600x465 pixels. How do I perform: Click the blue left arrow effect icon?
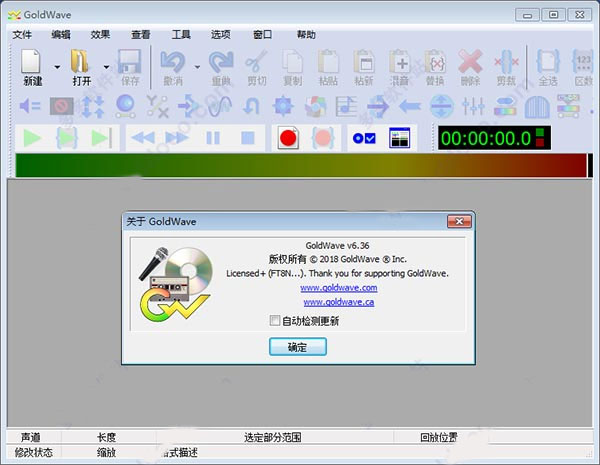pos(410,106)
